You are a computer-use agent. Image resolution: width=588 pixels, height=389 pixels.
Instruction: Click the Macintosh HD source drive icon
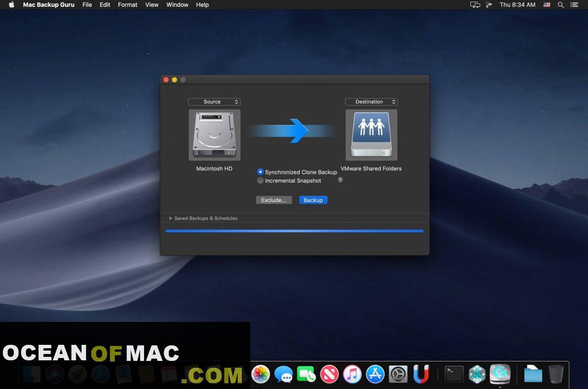215,135
